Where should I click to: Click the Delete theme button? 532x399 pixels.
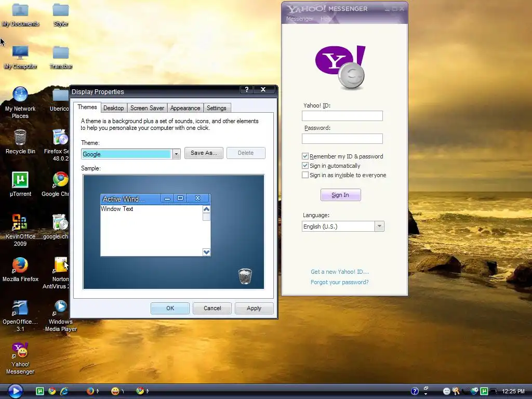pos(246,153)
